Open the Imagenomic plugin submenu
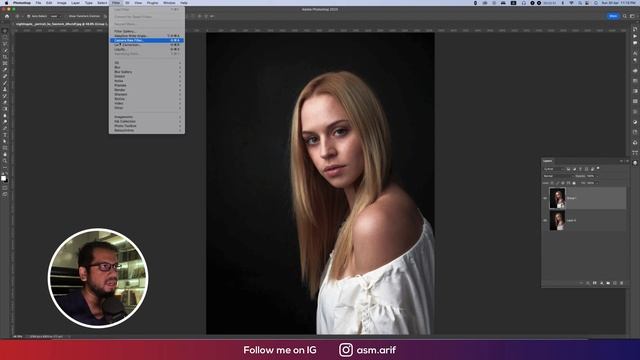Screen dimensions: 640x360 (147, 117)
